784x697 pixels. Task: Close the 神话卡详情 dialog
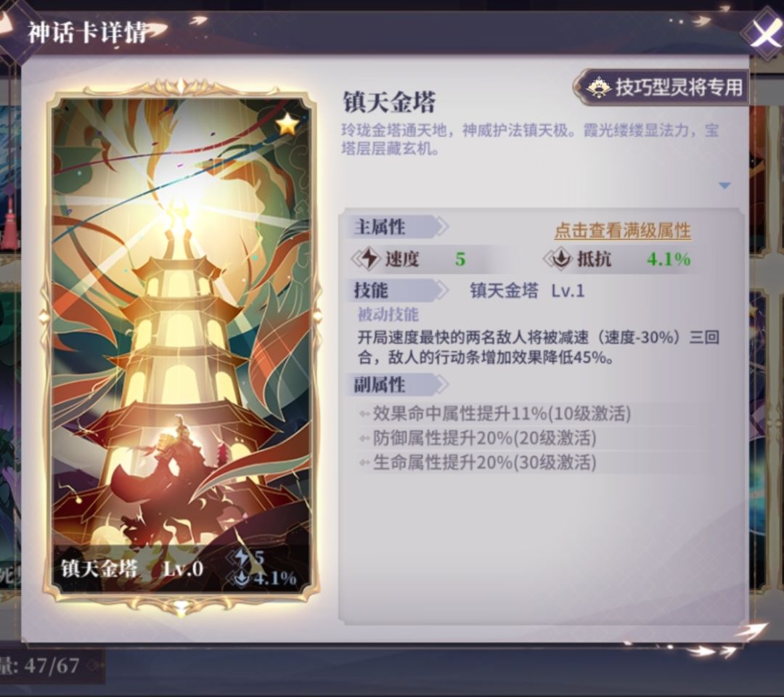[x=764, y=33]
